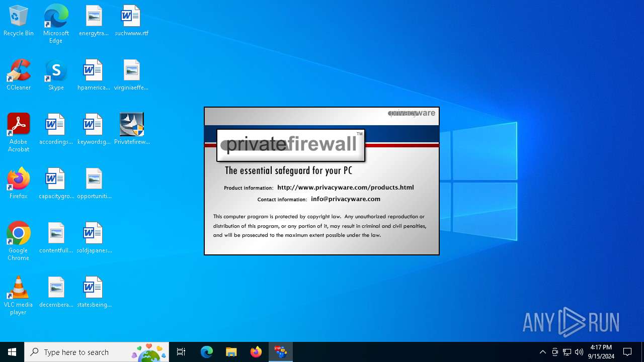
Task: Open the Windows Start menu
Action: (x=12, y=352)
